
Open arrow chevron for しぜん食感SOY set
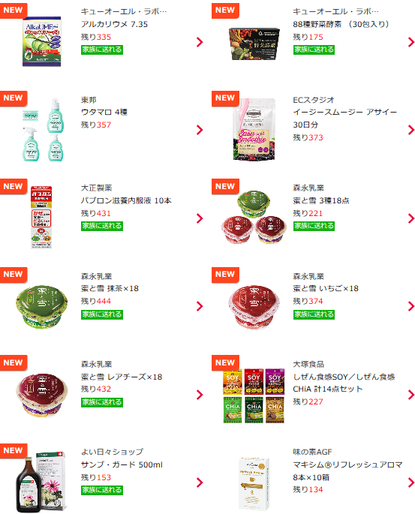click(x=411, y=395)
